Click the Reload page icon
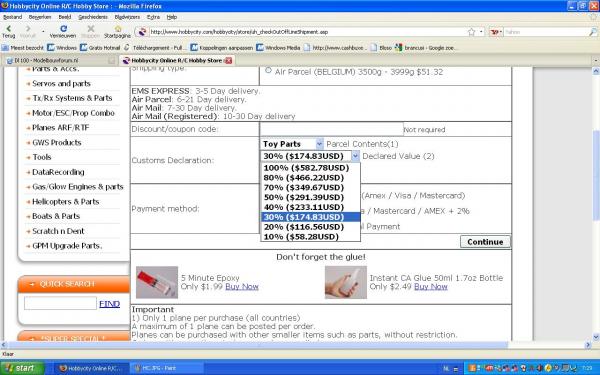600x375 pixels. click(64, 29)
